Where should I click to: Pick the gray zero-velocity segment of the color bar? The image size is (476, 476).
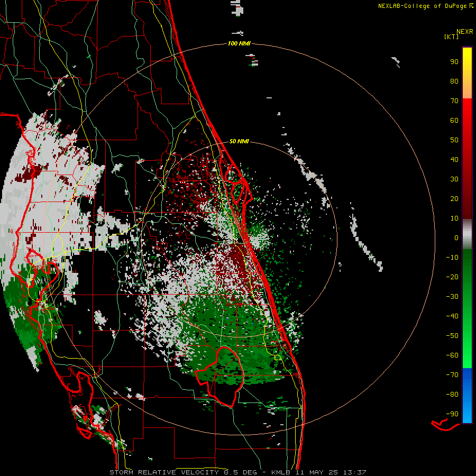pyautogui.click(x=467, y=234)
